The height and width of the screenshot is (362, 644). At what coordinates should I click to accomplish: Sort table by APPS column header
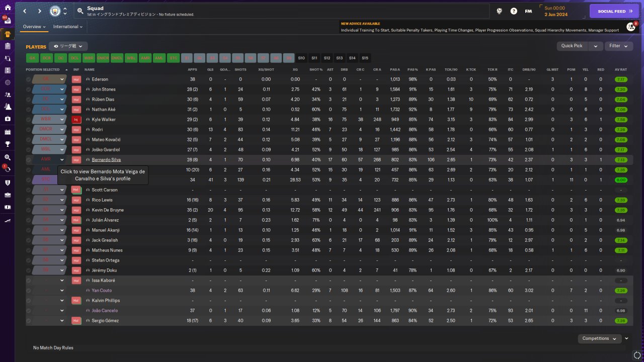(193, 69)
